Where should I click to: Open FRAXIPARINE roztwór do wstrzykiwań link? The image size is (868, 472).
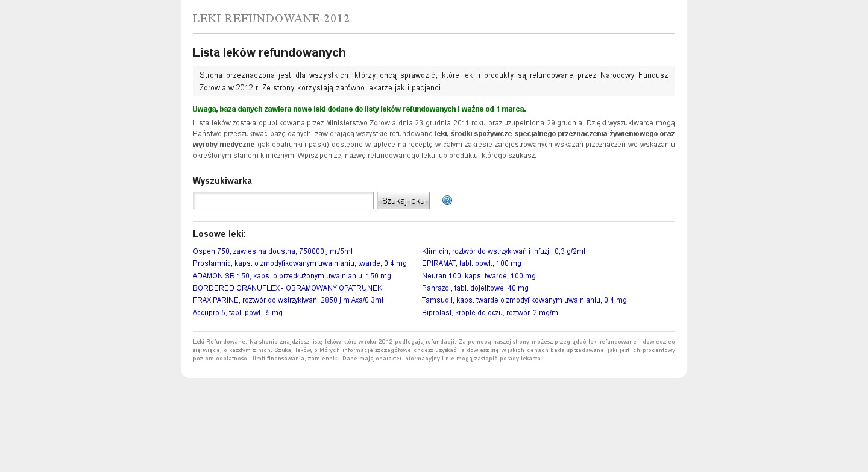point(288,300)
